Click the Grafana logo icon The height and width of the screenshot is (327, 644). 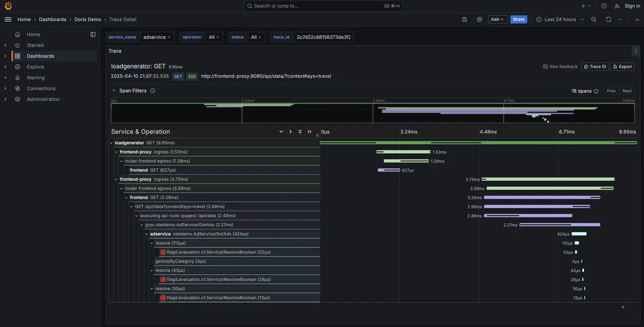[x=8, y=6]
